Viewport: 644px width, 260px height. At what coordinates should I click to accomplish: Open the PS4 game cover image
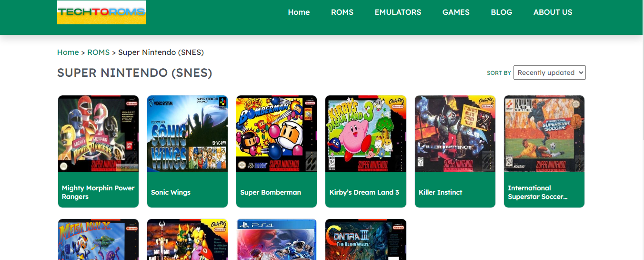click(276, 239)
